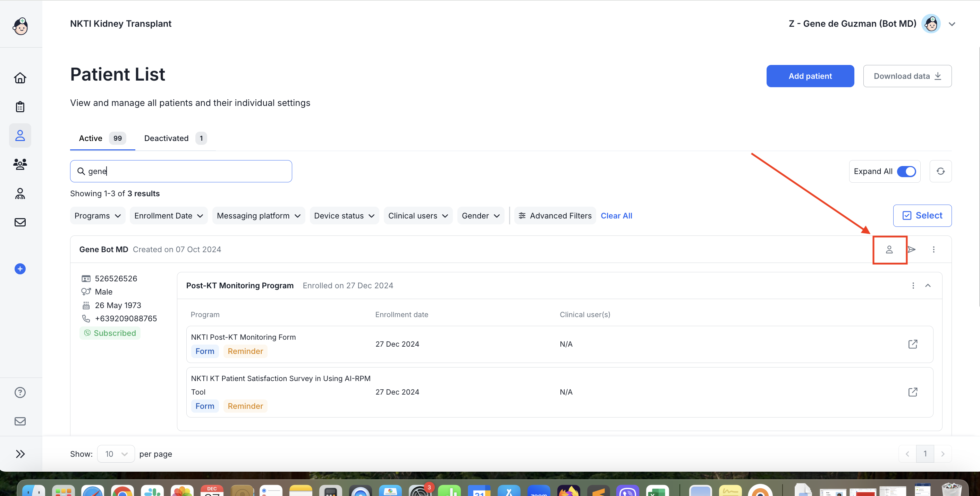The image size is (980, 496).
Task: Open the group users sidebar icon
Action: (x=20, y=164)
